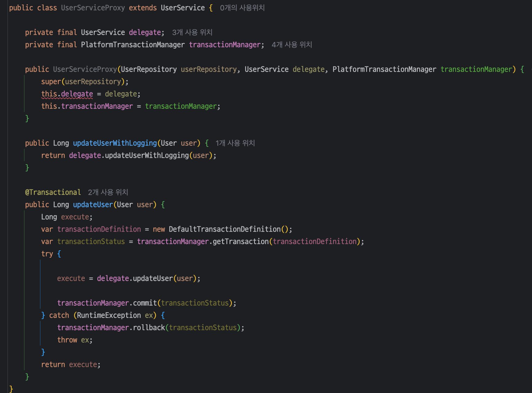
Task: Click '1개 사용 위치' hint after updateUserWithLogging
Action: [235, 143]
